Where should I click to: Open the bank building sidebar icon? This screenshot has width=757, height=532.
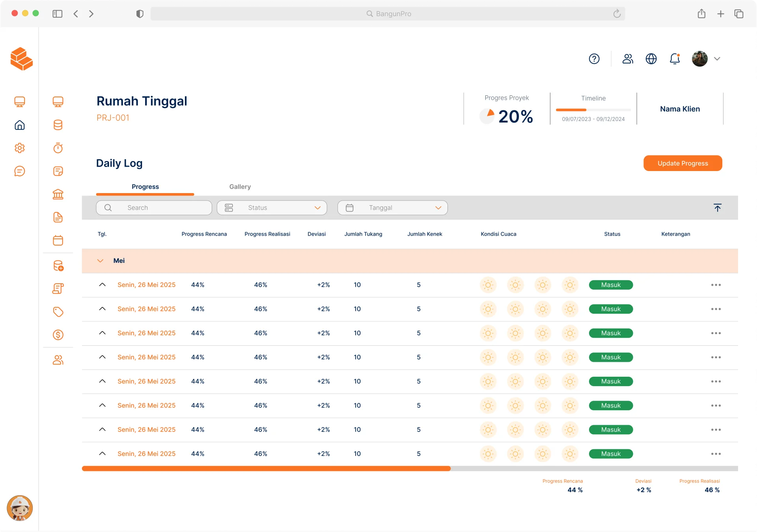tap(58, 194)
